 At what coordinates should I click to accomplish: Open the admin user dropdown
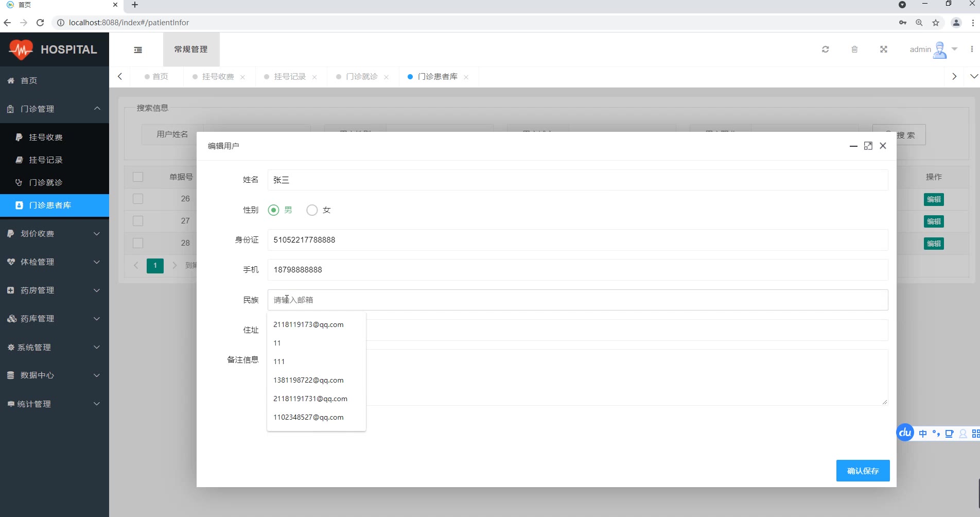933,49
